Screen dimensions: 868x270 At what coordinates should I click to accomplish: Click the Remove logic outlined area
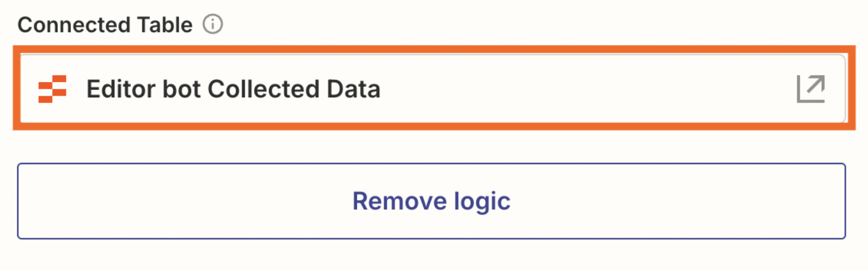click(432, 201)
